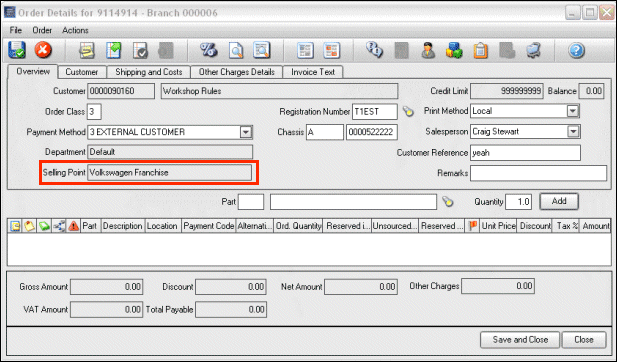Click the framed page magnifier search icon
The image size is (617, 362).
[262, 50]
